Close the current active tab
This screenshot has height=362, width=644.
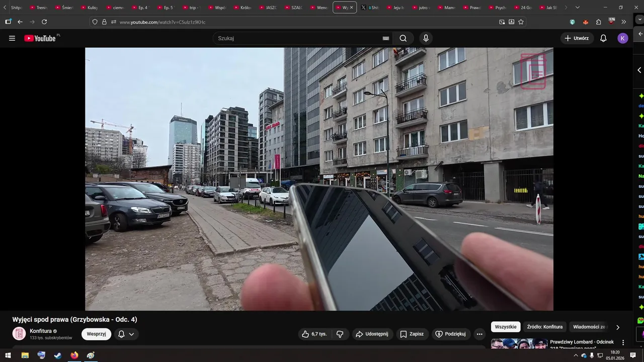pos(351,8)
